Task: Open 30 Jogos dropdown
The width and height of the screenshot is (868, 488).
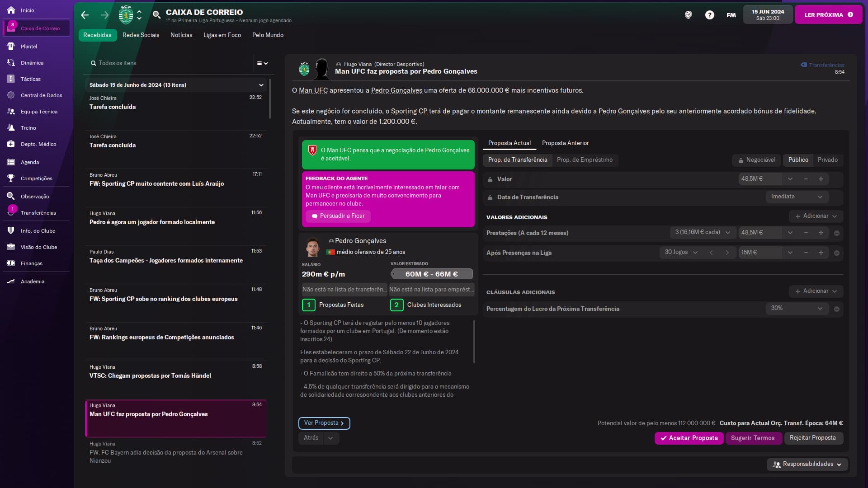Action: 681,252
